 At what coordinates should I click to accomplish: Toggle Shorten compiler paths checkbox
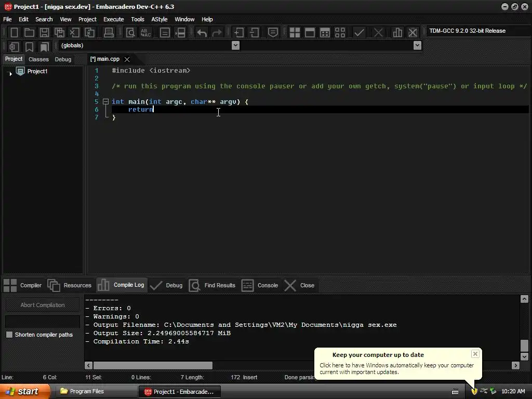click(9, 335)
